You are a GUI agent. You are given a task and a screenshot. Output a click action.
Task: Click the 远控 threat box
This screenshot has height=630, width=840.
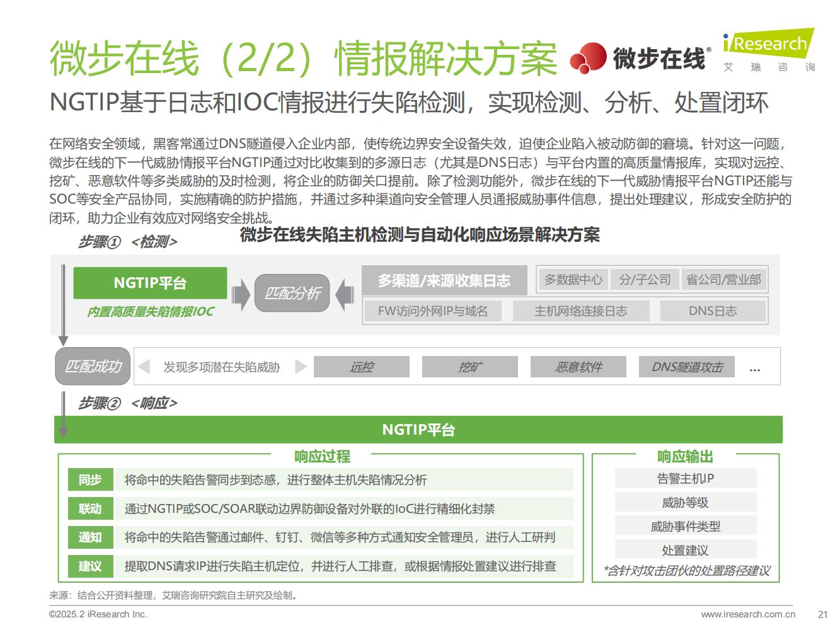[362, 367]
